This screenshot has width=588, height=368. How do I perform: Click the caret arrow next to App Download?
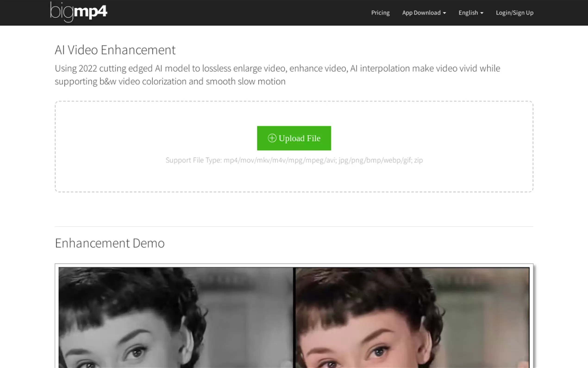444,13
